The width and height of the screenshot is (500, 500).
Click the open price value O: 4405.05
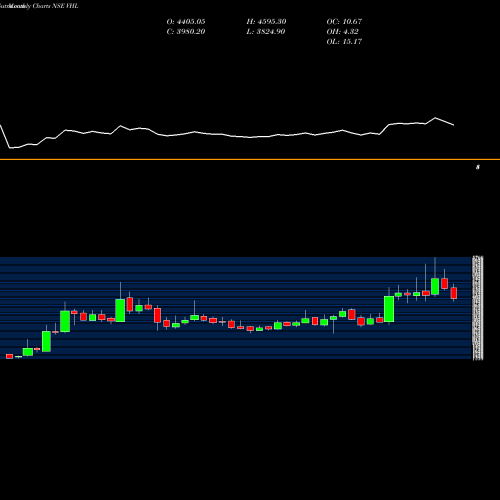pos(186,22)
